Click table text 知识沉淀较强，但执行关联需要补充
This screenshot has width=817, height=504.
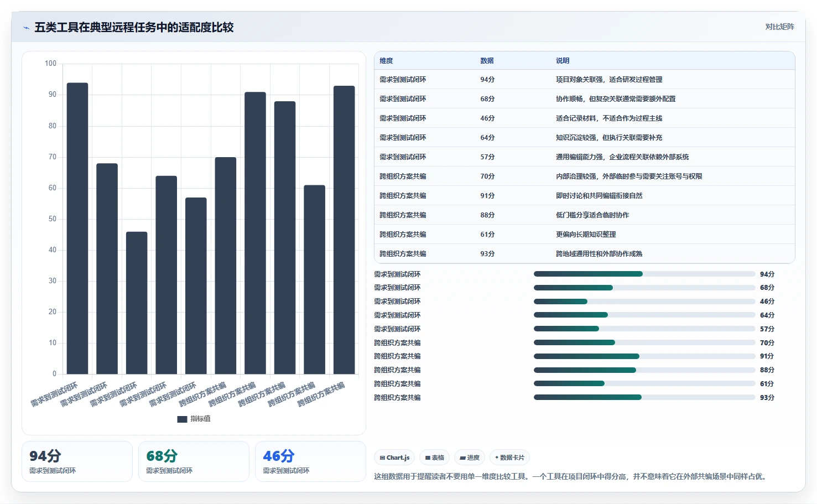click(609, 138)
